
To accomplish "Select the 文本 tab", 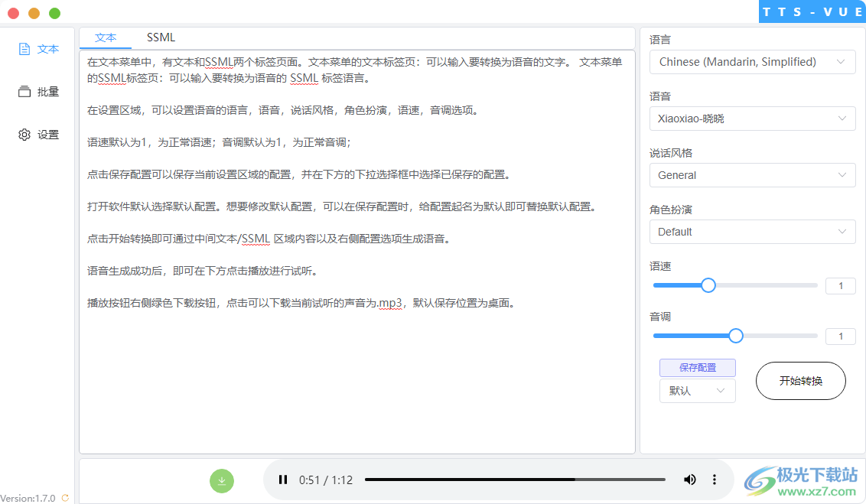I will coord(106,37).
